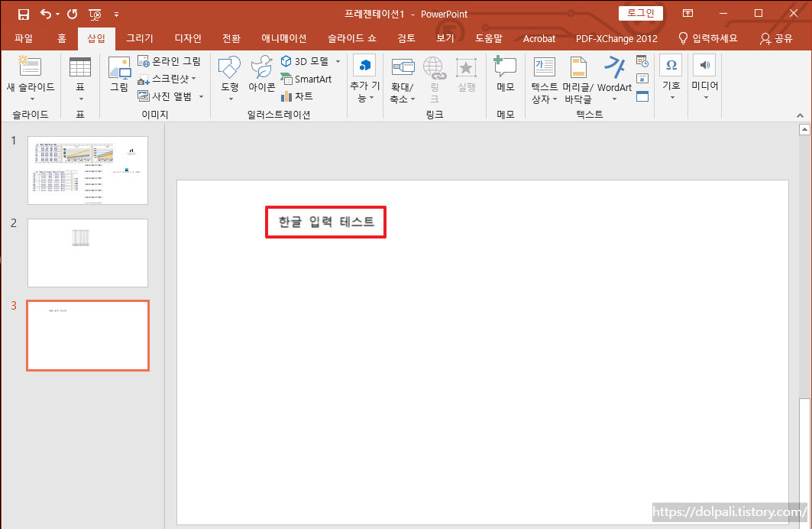Viewport: 812px width, 529px height.
Task: Insert a picture with the 그림 icon
Action: 119,75
